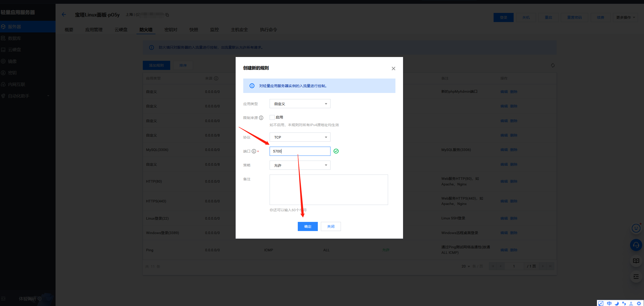The width and height of the screenshot is (644, 306).
Task: Click the info icon beside 端口 label
Action: tap(254, 151)
